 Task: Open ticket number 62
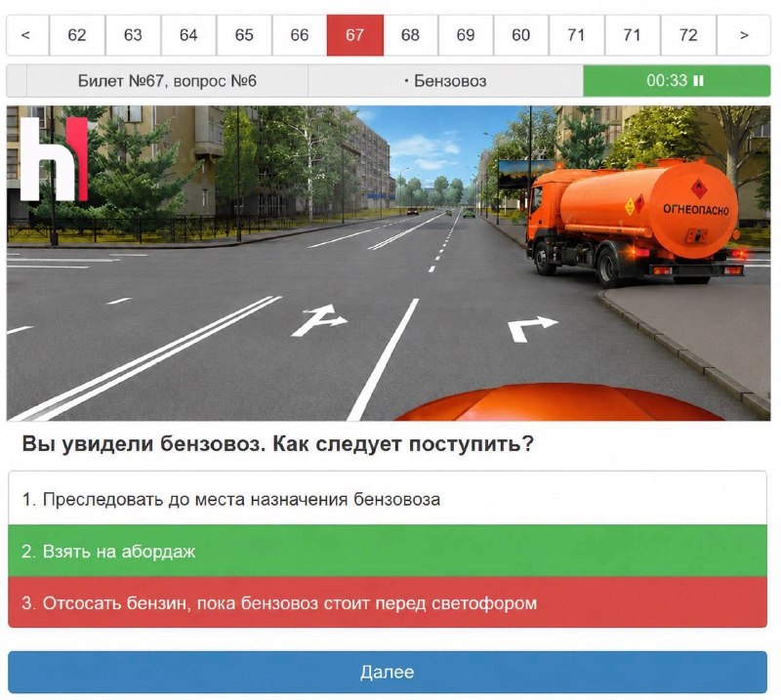click(x=77, y=35)
